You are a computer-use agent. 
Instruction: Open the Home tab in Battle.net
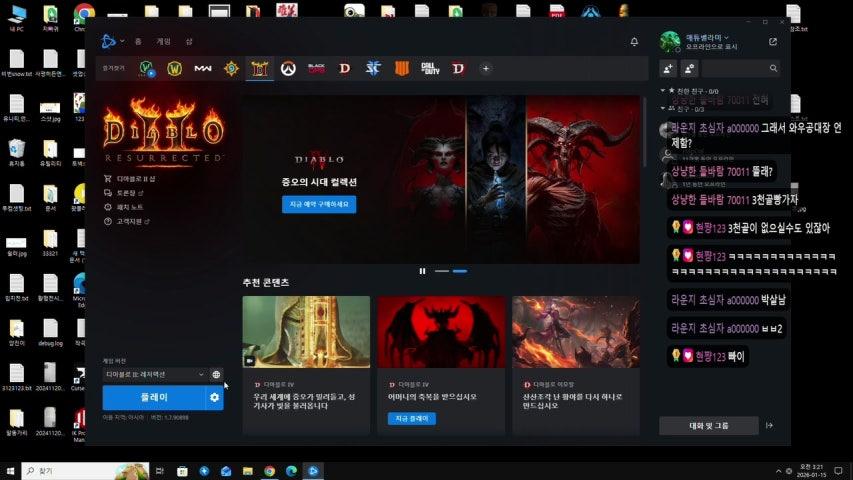pos(138,41)
